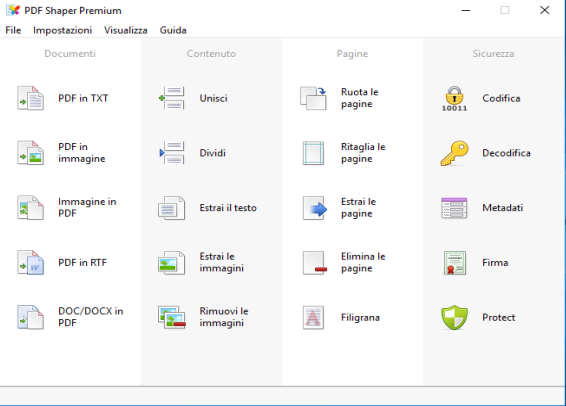Click the Firma certificate icon
The image size is (566, 406).
(x=454, y=263)
